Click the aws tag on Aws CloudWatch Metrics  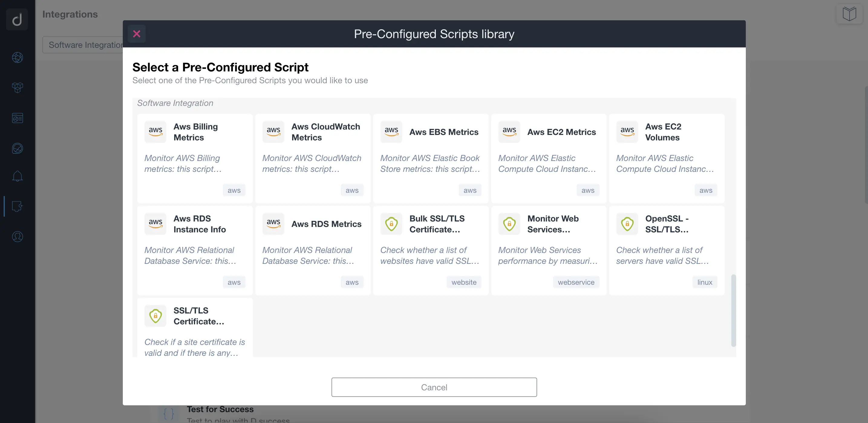pos(352,190)
